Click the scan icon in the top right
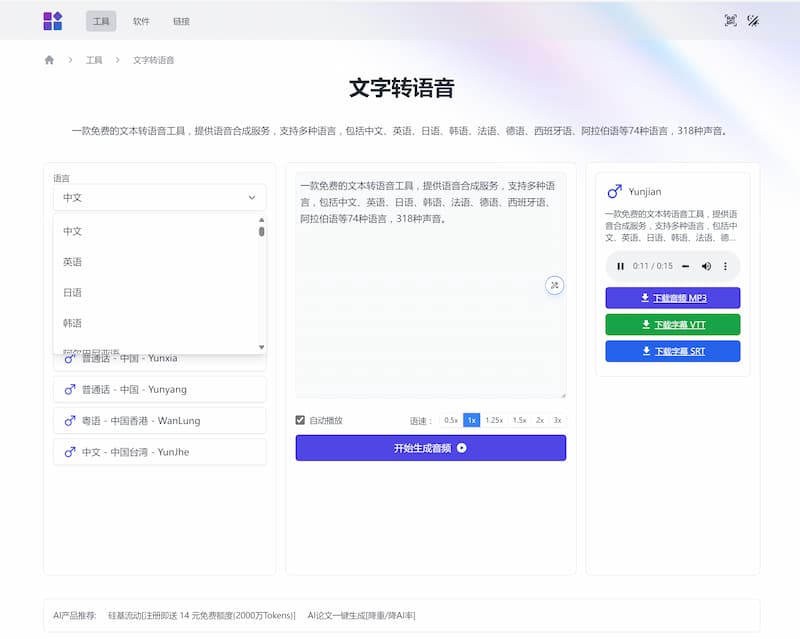800x639 pixels. point(730,20)
